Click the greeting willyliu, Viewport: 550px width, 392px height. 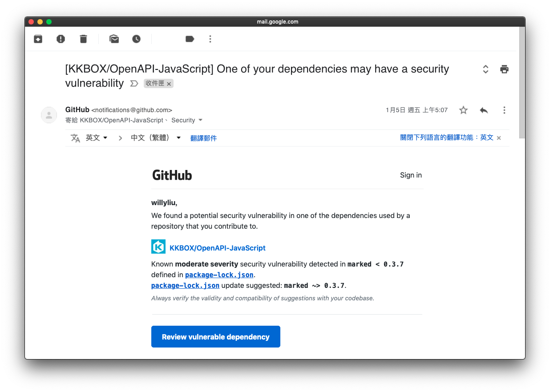point(164,203)
